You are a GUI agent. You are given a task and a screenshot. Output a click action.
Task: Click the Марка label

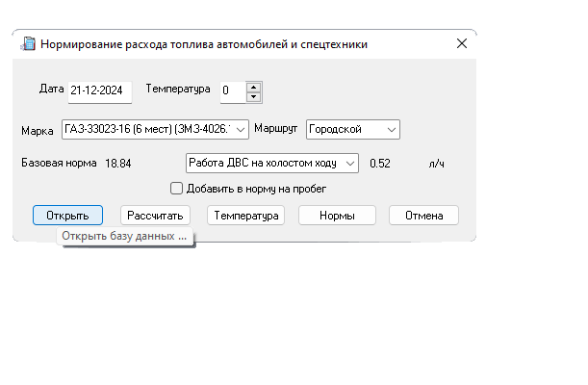[x=38, y=131]
